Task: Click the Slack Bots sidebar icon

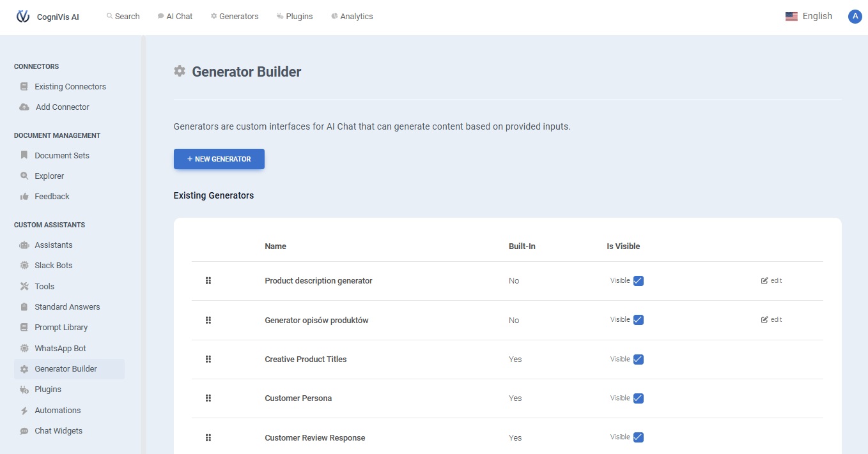Action: (24, 266)
